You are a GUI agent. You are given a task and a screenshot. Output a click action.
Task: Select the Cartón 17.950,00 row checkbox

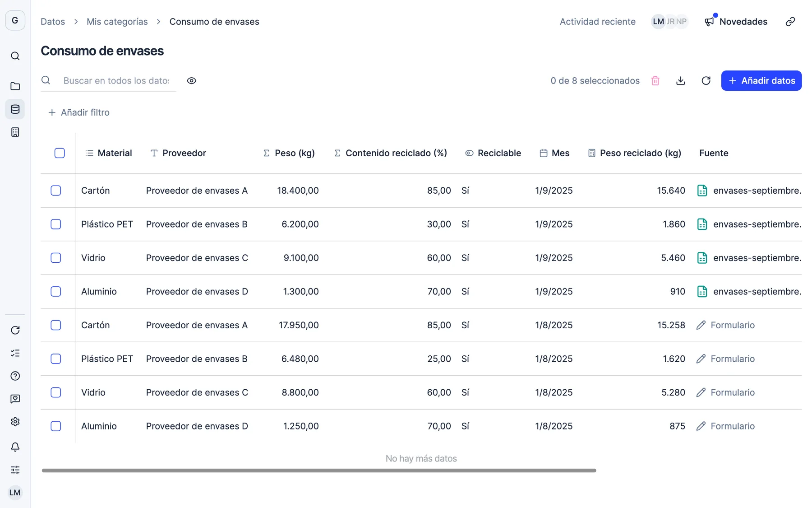coord(56,325)
